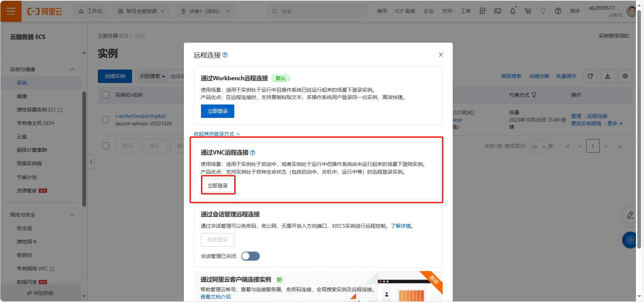Click 高级搜索 link
644x302 pixels.
511,76
